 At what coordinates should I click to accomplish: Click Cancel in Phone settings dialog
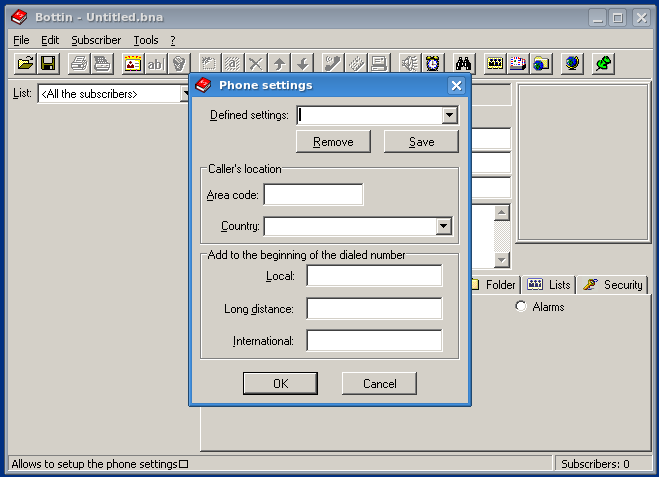[380, 383]
